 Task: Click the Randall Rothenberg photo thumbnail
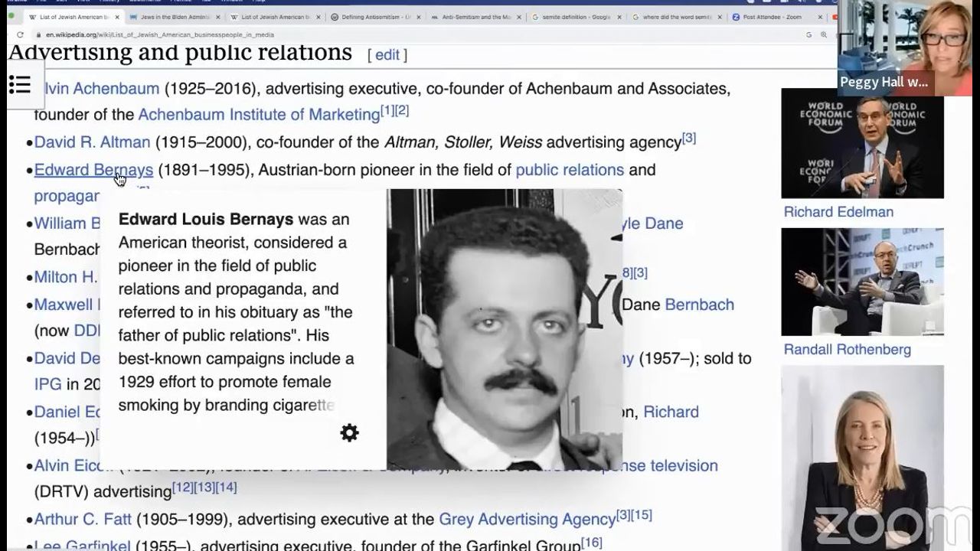click(x=862, y=282)
